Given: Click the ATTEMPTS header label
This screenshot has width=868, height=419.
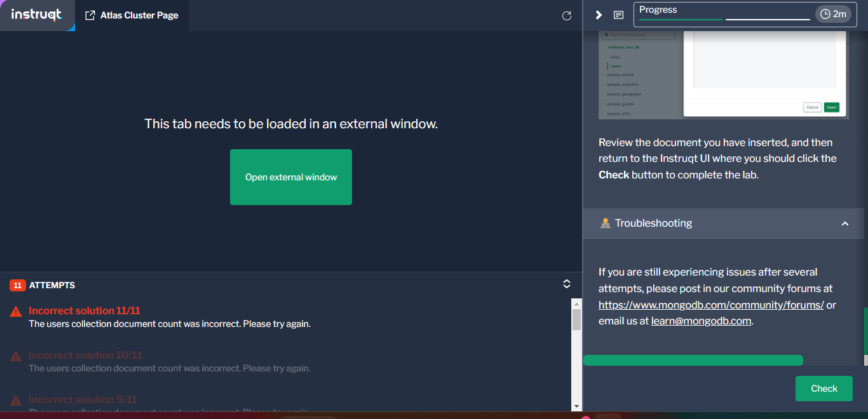Looking at the screenshot, I should click(52, 285).
